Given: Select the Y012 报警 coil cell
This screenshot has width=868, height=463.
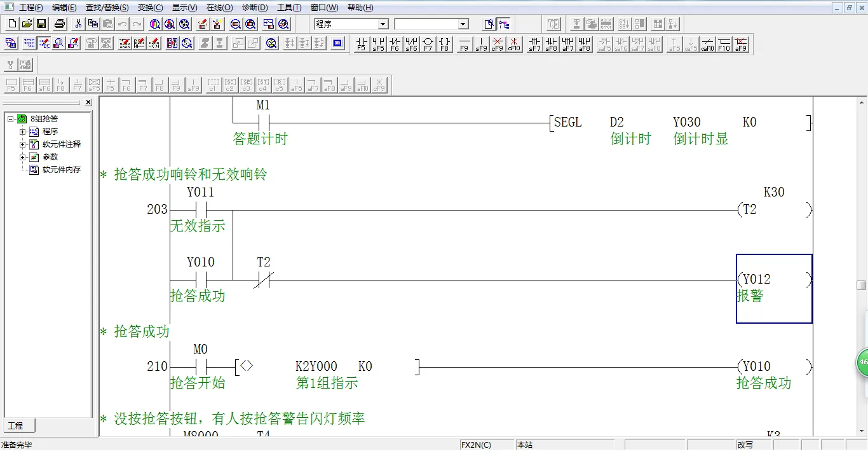Looking at the screenshot, I should click(774, 289).
